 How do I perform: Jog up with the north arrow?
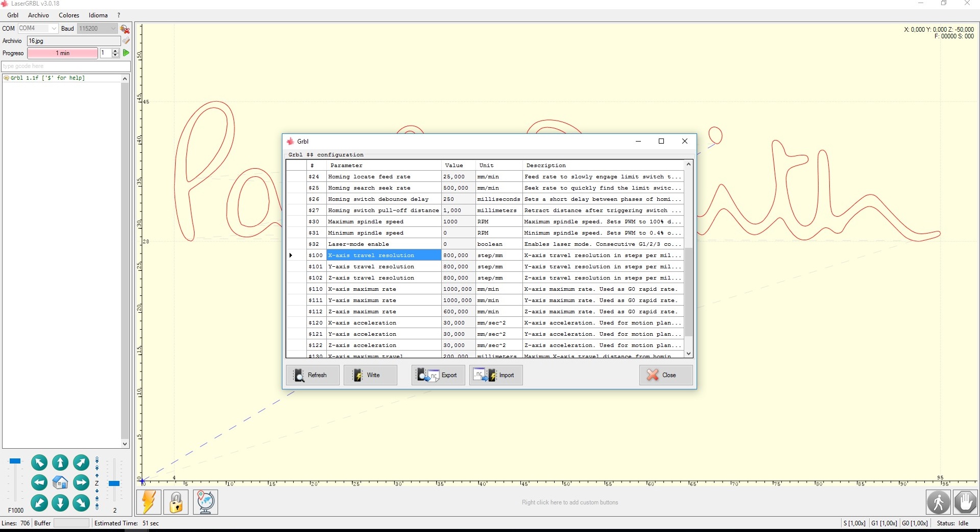(x=60, y=462)
